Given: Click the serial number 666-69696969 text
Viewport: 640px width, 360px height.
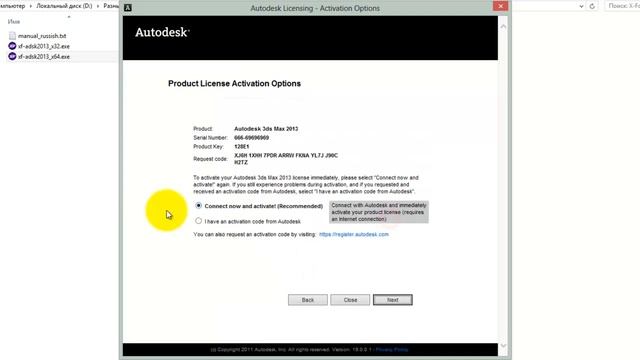Looking at the screenshot, I should coord(251,138).
